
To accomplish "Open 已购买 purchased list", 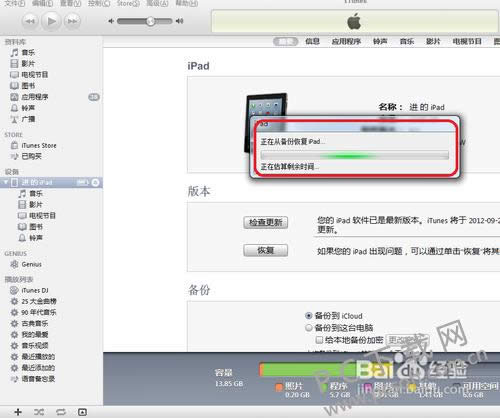I will click(x=32, y=156).
